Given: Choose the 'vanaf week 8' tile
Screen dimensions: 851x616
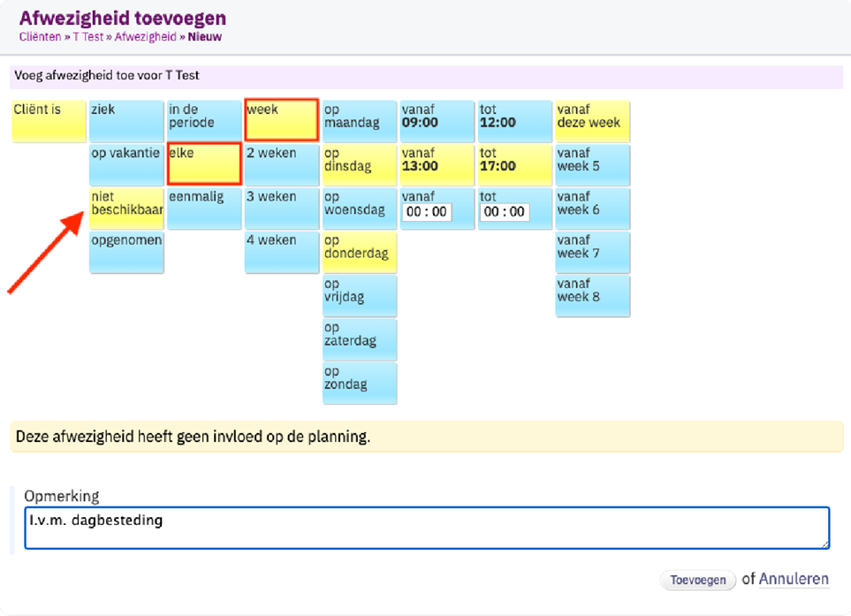Looking at the screenshot, I should click(x=592, y=296).
